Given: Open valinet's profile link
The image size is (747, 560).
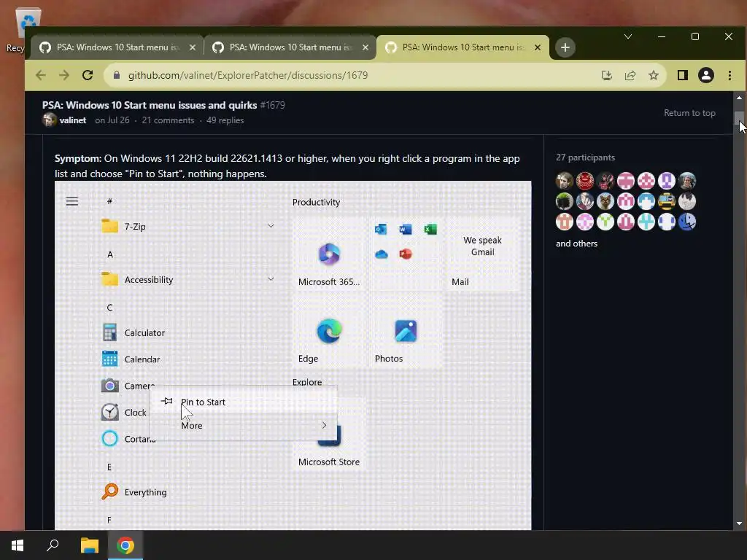Looking at the screenshot, I should (x=73, y=120).
